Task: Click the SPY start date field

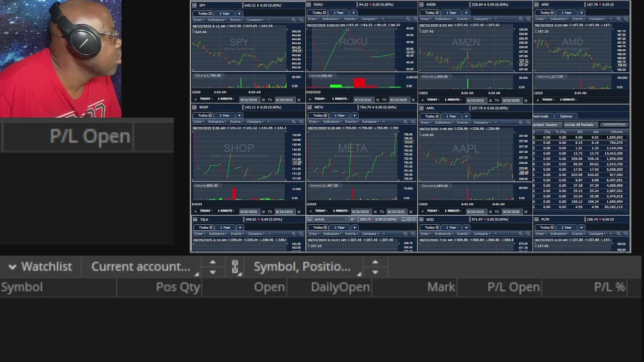Action: coord(250,100)
